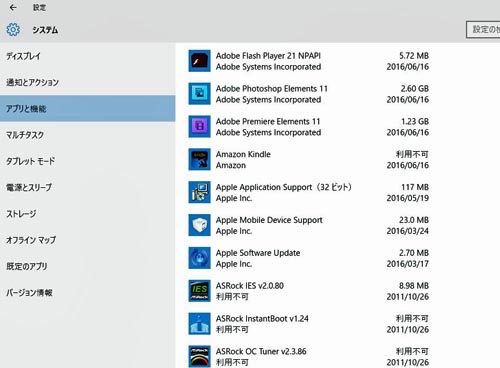Click the Apple Mobile Device Support icon
Image resolution: width=500 pixels, height=368 pixels.
[x=199, y=225]
